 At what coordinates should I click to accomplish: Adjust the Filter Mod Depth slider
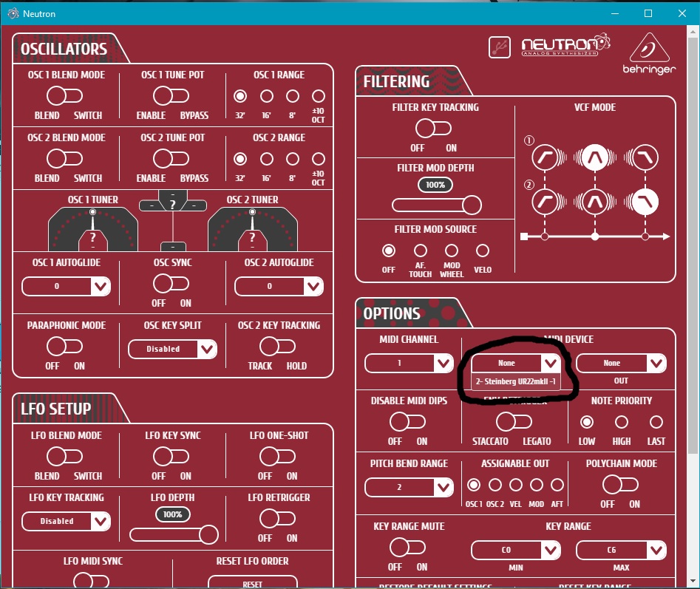[436, 205]
